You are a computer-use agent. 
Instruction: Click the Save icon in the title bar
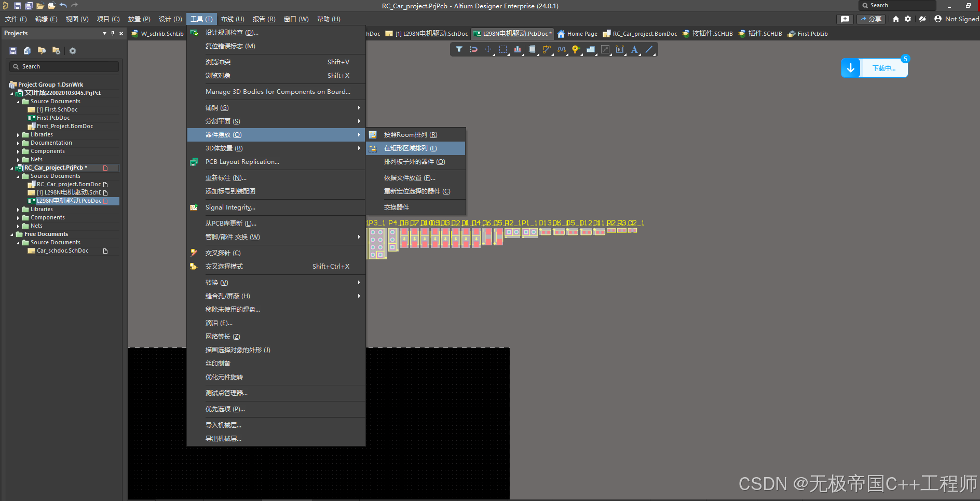18,6
